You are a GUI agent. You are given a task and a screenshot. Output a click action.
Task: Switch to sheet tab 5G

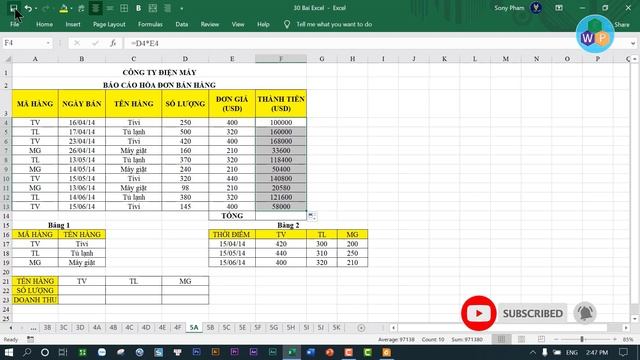(x=273, y=328)
